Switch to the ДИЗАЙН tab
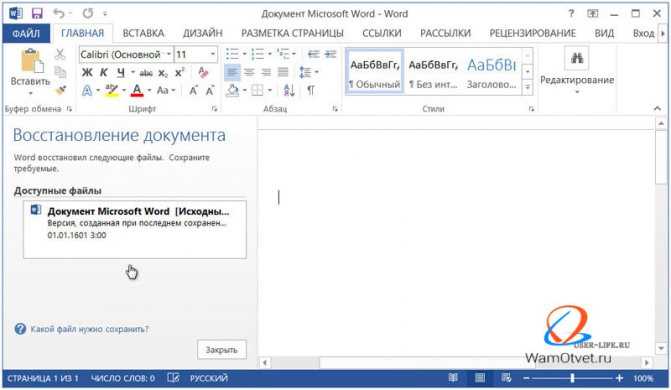 [203, 33]
